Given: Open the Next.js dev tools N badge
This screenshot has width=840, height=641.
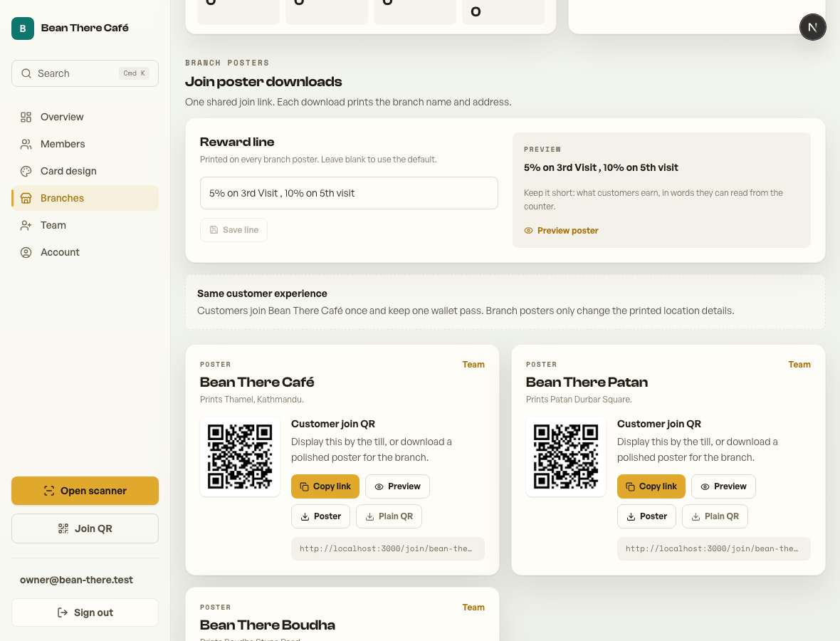Looking at the screenshot, I should 813,27.
